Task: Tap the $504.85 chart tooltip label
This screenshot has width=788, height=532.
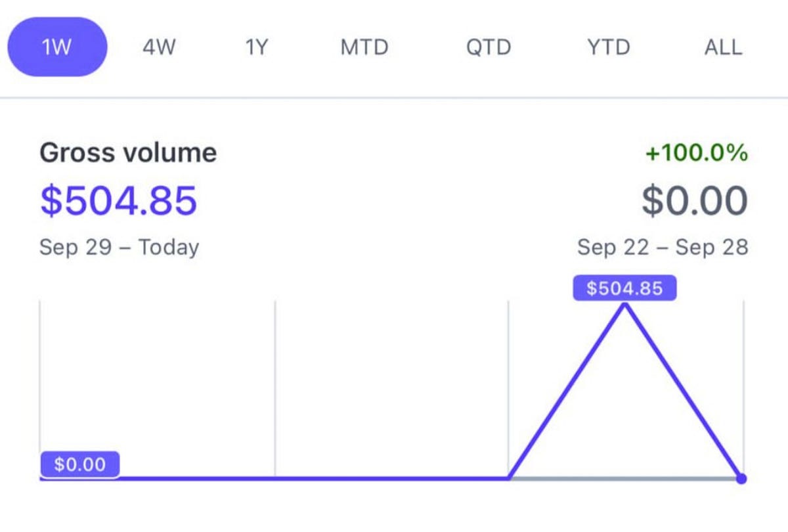Action: pos(624,288)
